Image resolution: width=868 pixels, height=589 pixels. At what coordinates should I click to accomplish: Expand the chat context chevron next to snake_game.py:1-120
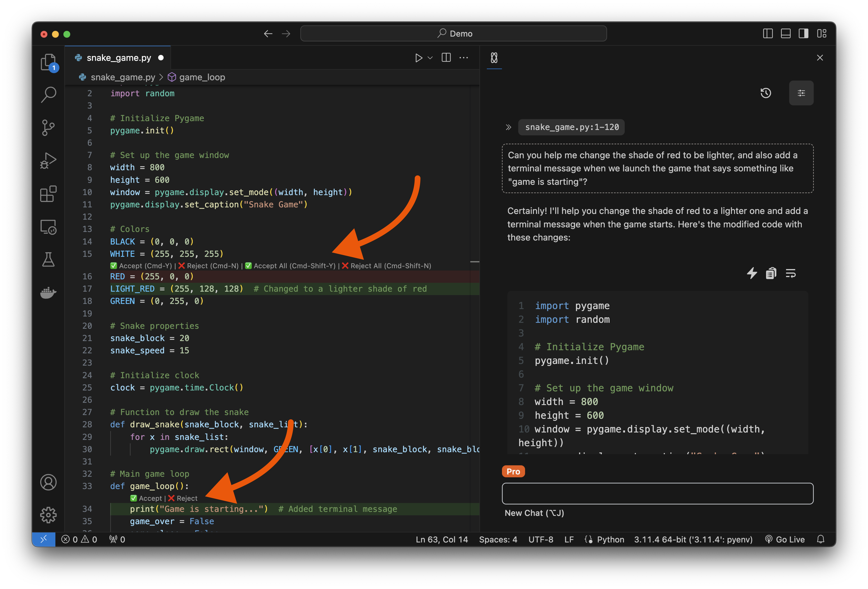[508, 127]
